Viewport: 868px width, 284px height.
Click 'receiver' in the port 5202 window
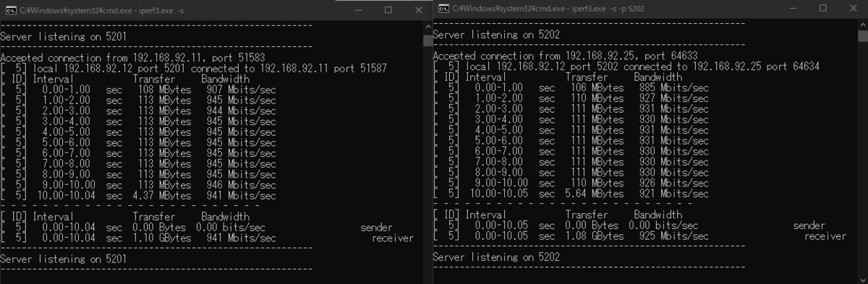click(825, 236)
